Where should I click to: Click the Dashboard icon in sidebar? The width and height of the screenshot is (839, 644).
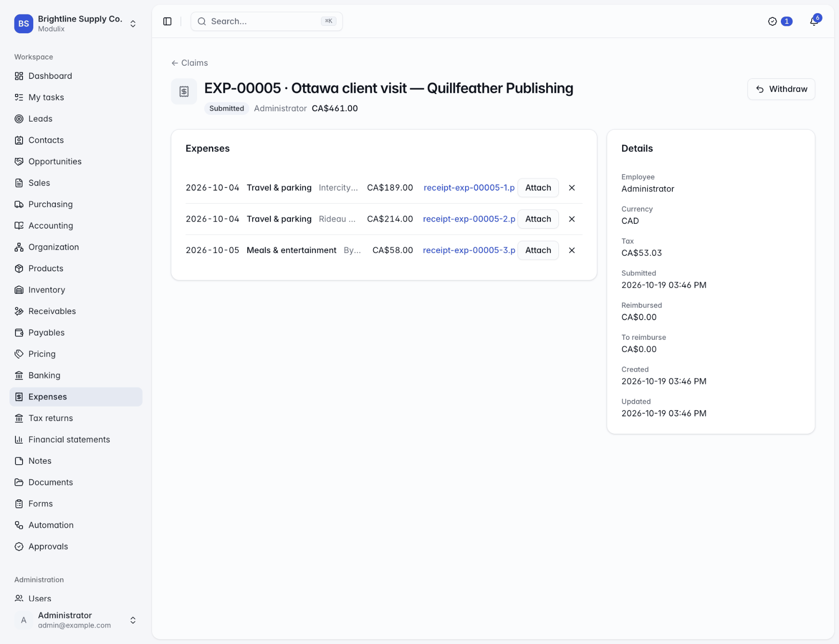coord(19,76)
